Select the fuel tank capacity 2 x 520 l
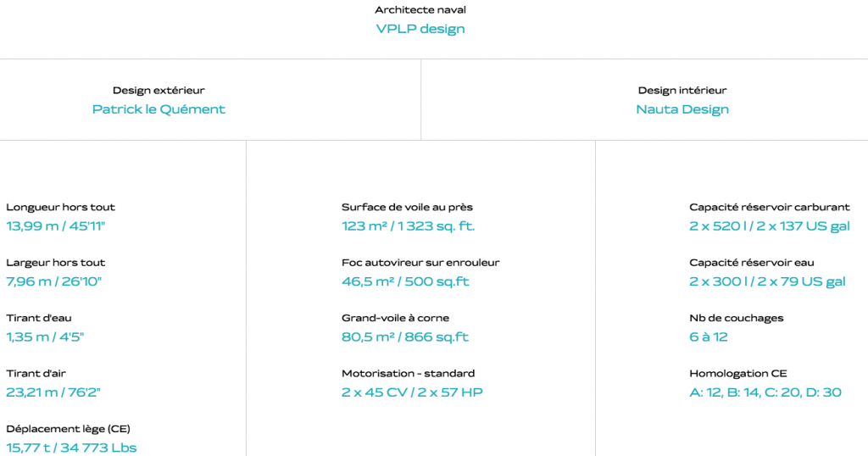The height and width of the screenshot is (456, 868). (x=769, y=226)
